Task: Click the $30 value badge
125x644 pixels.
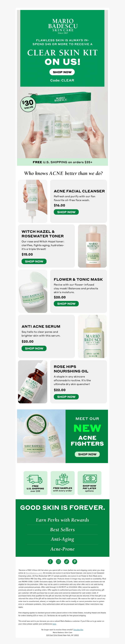Action: pyautogui.click(x=28, y=104)
